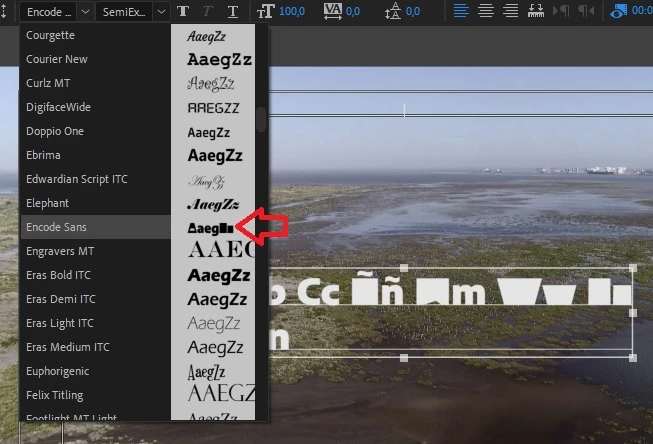The width and height of the screenshot is (653, 444).
Task: Edit the tracking value next to VA
Action: 352,11
